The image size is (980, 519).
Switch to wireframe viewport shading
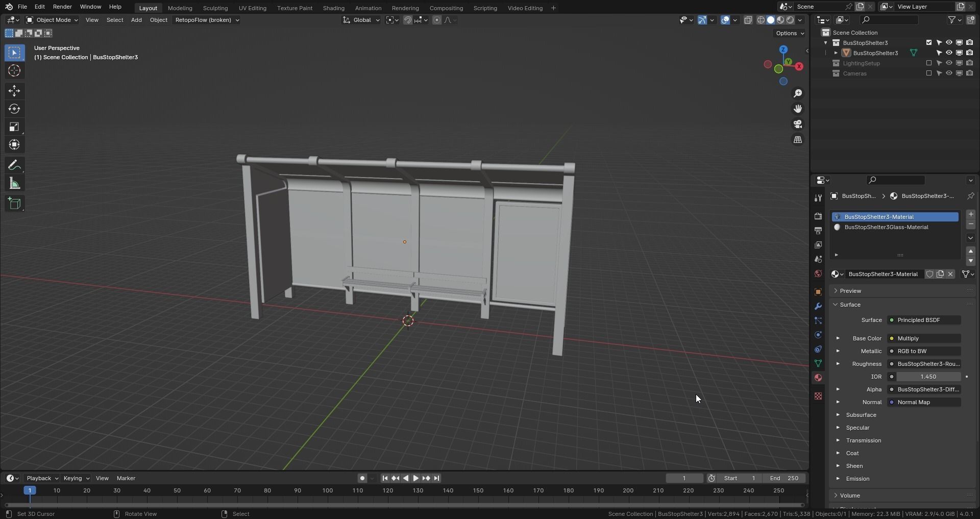[x=761, y=20]
